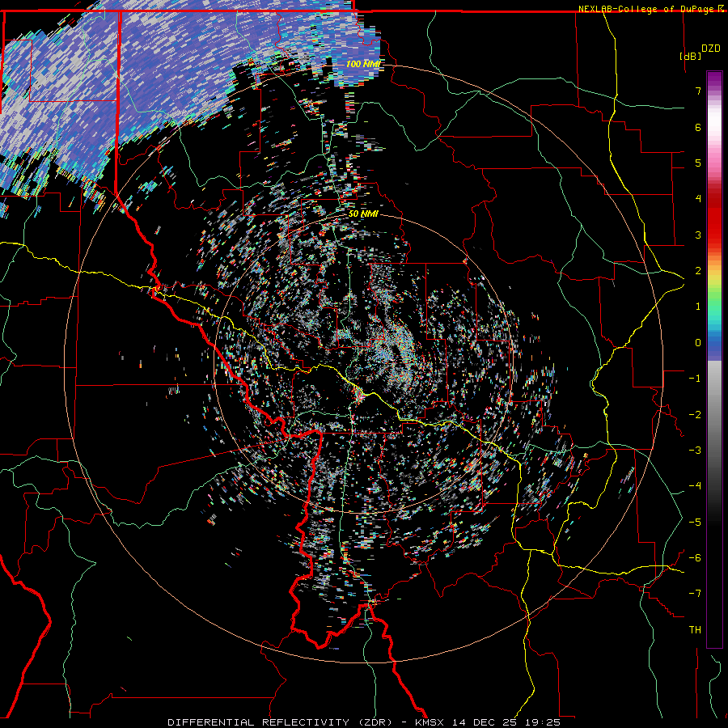728x728 pixels.
Task: Click the TH threshold label on the scale
Action: pyautogui.click(x=695, y=629)
